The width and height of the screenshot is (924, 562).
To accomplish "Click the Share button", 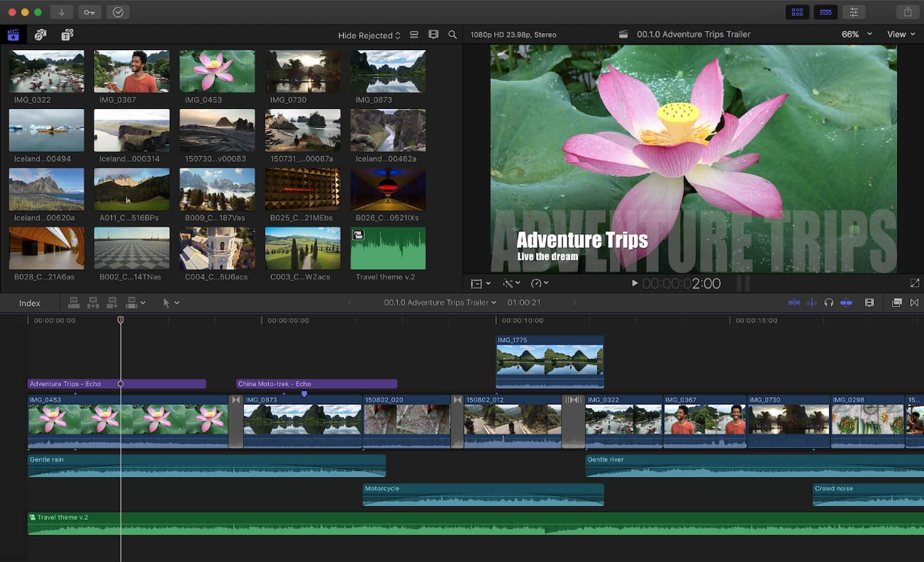I will coord(908,12).
